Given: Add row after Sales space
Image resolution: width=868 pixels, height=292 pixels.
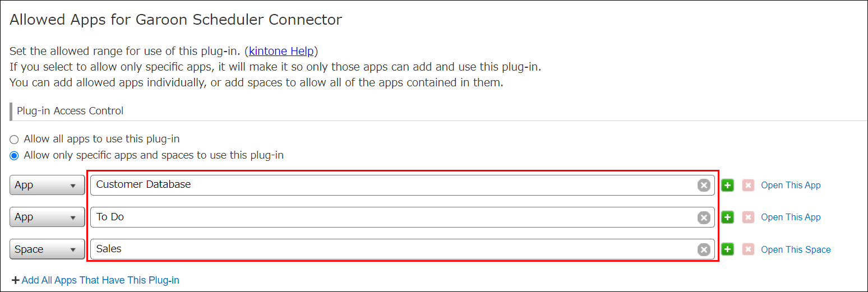Looking at the screenshot, I should coord(727,250).
